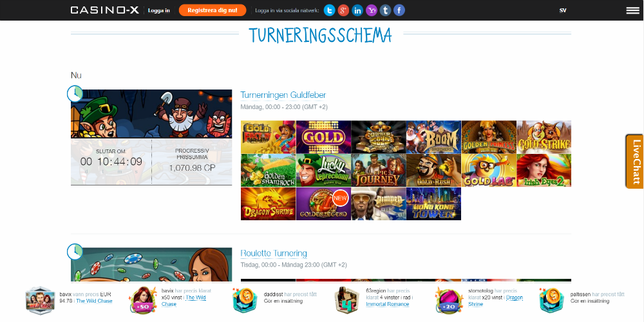Open Boom Brothers game thumbnail
644x322 pixels.
tap(433, 137)
